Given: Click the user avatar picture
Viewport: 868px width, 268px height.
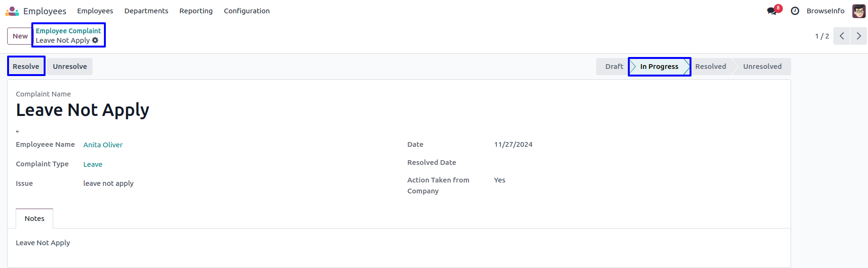Looking at the screenshot, I should [x=859, y=11].
